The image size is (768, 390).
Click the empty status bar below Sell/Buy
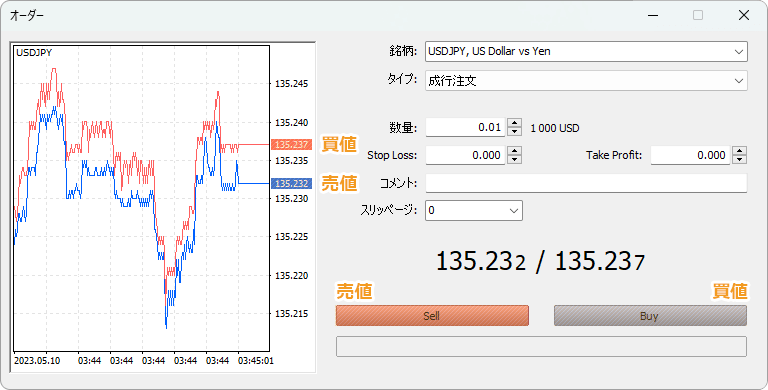pos(541,346)
